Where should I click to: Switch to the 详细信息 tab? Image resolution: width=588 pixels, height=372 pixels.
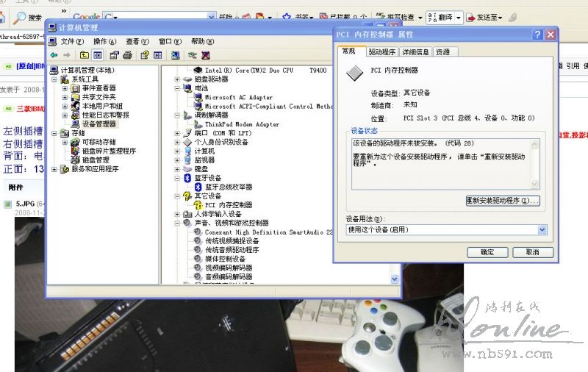point(415,52)
